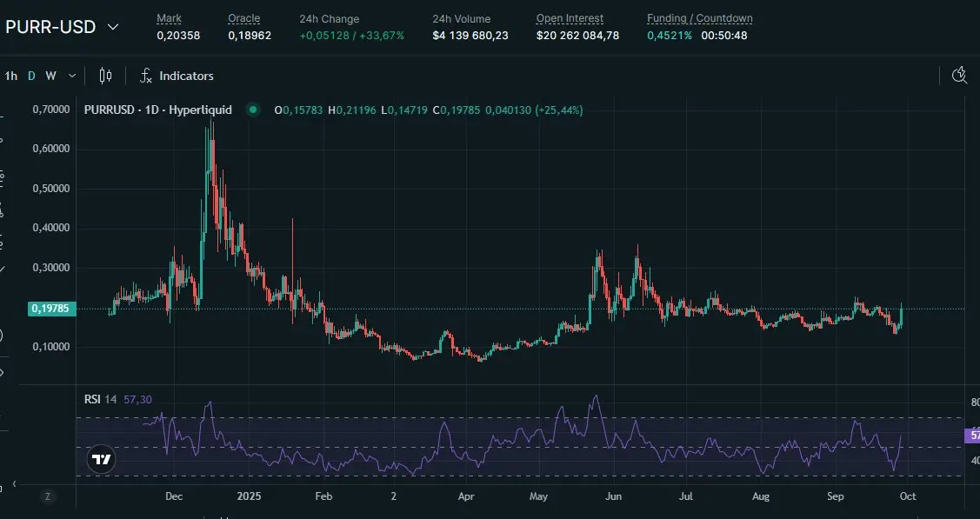Click the 2025 label on time axis

pos(250,496)
